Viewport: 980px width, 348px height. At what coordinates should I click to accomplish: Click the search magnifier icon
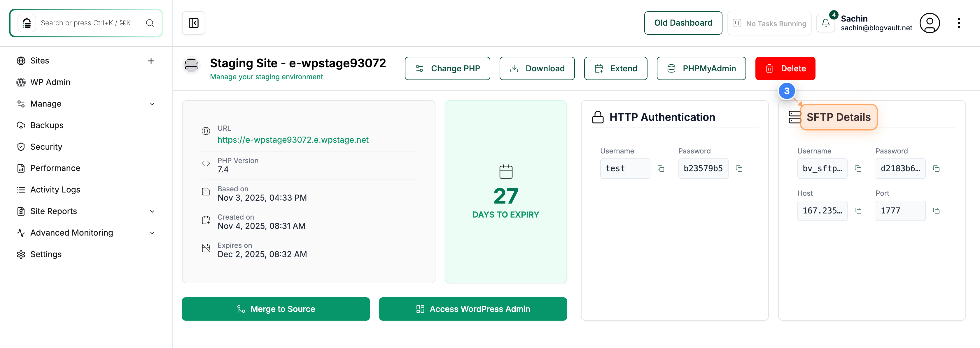pyautogui.click(x=150, y=23)
